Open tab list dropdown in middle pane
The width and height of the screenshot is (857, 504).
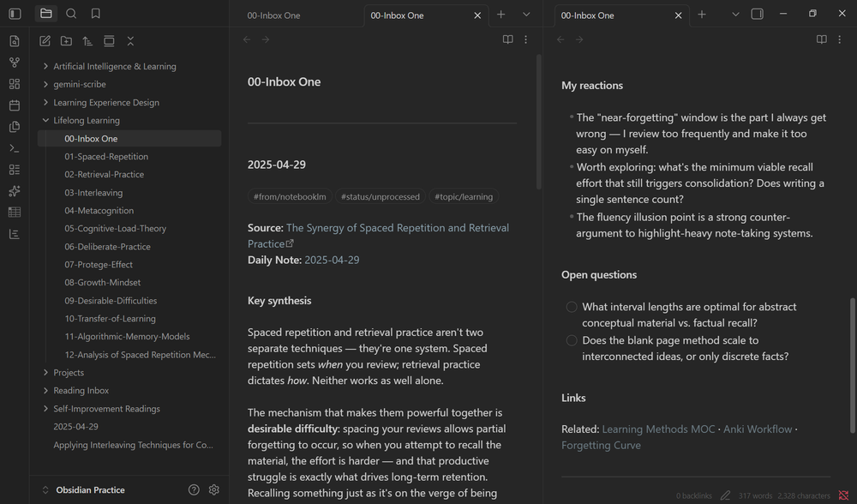(x=526, y=15)
